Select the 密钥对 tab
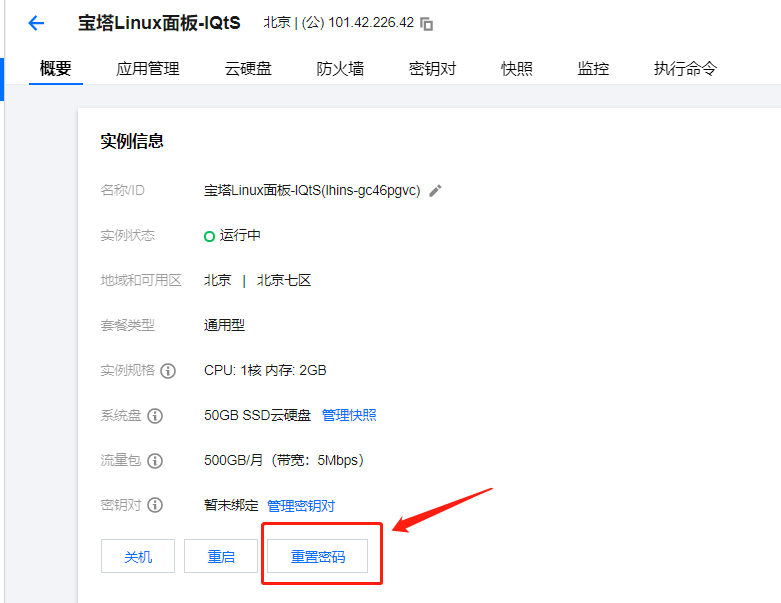This screenshot has height=603, width=781. (x=432, y=68)
